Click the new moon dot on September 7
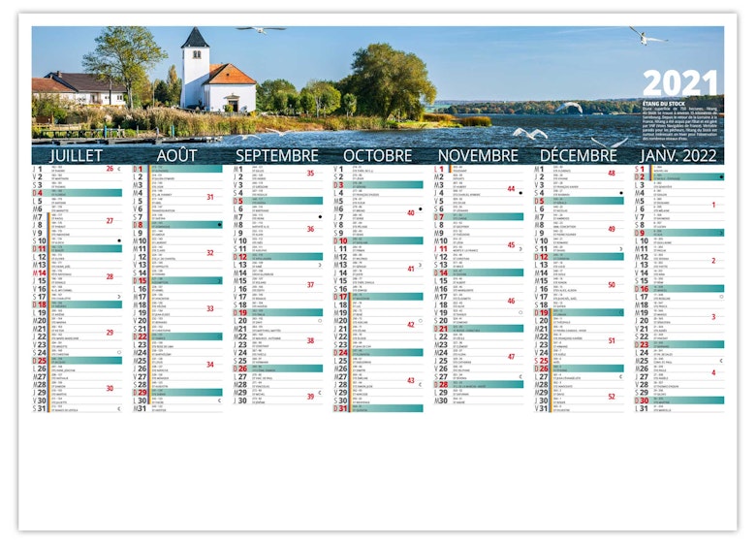 [320, 216]
